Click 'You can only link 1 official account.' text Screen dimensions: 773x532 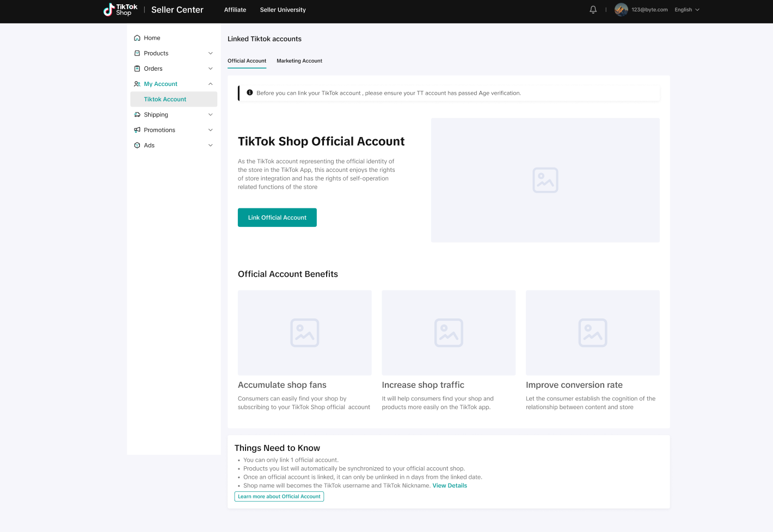(x=291, y=460)
